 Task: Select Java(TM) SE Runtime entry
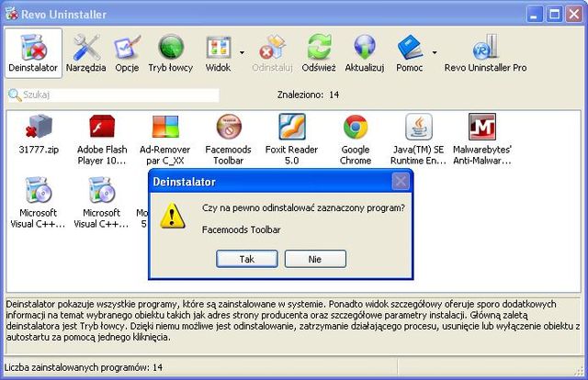pos(419,140)
